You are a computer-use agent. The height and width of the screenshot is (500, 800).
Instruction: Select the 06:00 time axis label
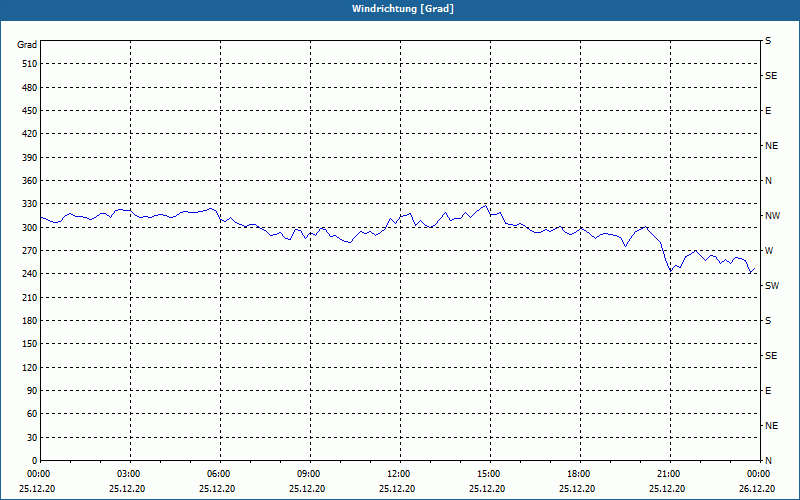tap(220, 474)
